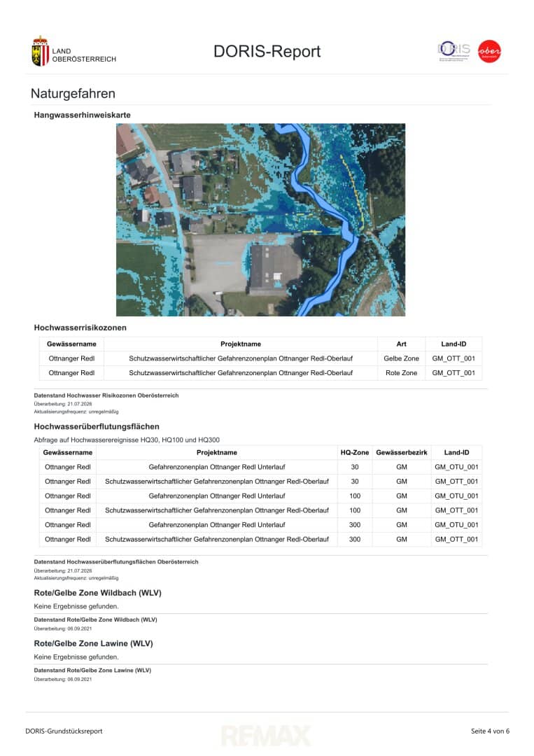Select the 'Hochwasserüberflutungsflächen' section heading
The height and width of the screenshot is (756, 534).
(x=97, y=426)
